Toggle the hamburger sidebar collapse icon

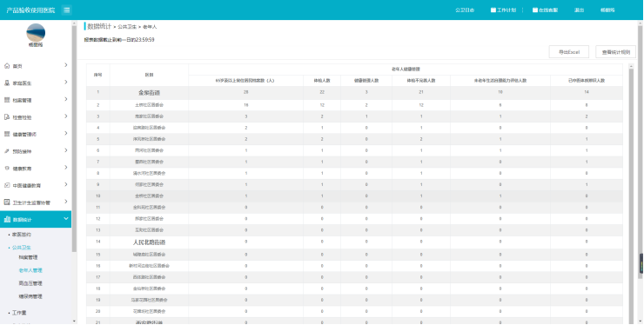click(66, 10)
